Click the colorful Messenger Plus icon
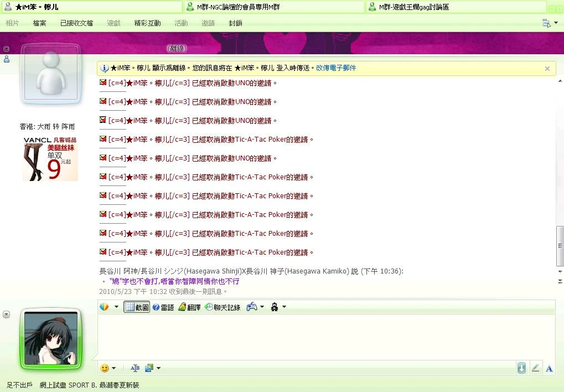This screenshot has height=392, width=564. (104, 307)
